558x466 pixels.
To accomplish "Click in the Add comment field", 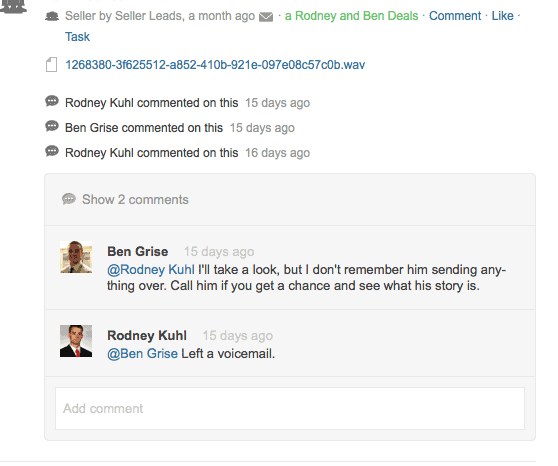I will pyautogui.click(x=290, y=408).
